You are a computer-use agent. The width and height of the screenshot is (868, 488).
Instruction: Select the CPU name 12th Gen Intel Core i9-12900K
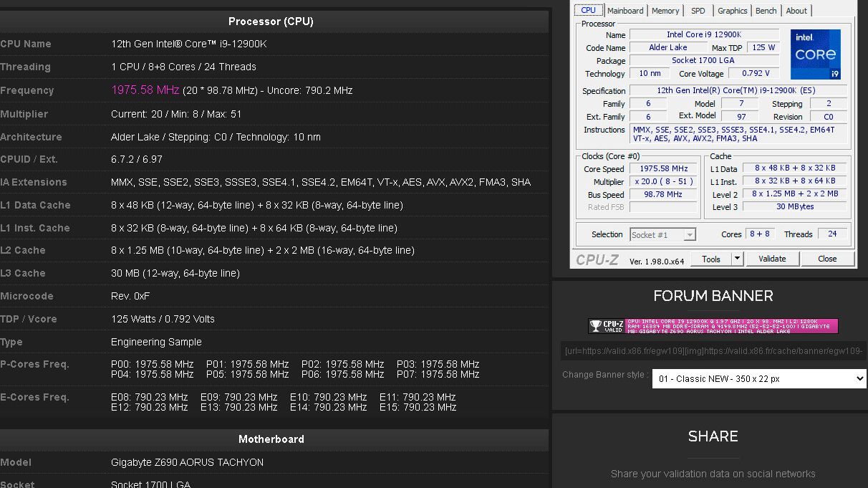coord(189,44)
